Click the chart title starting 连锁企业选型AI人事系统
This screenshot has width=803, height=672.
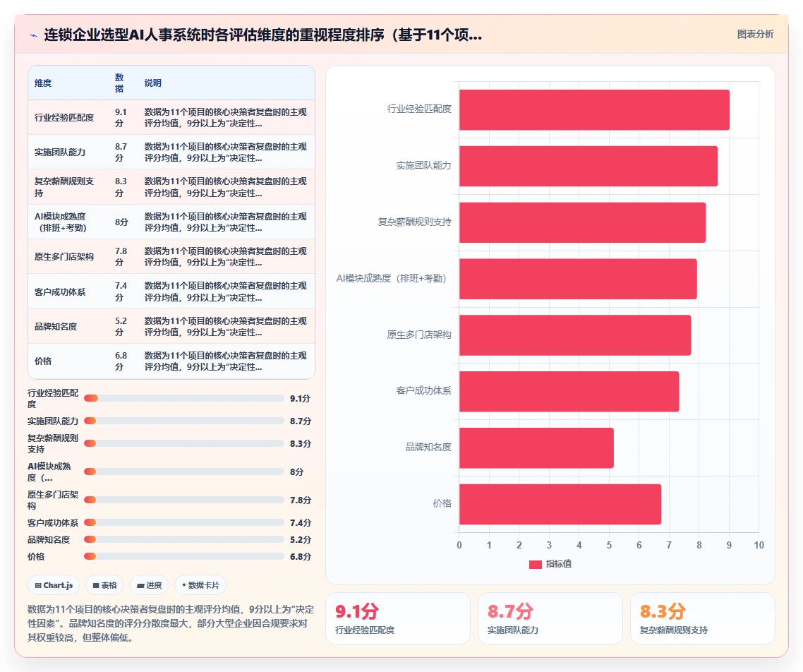pos(262,35)
